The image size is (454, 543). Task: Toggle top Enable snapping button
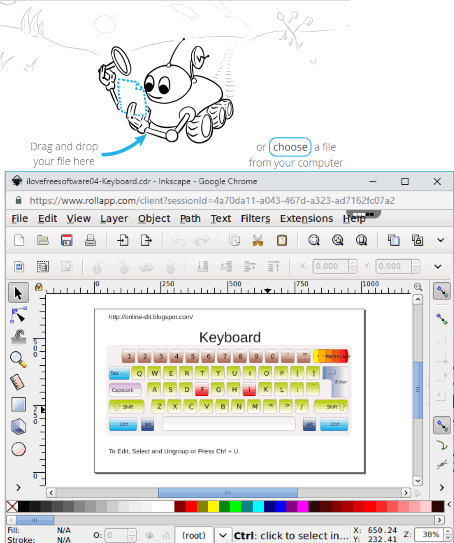442,291
